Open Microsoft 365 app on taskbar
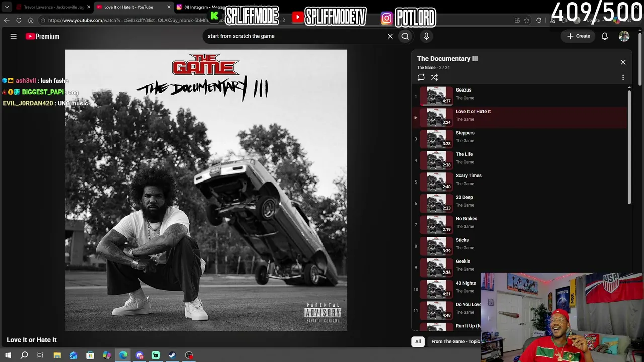Screen dimensions: 644x362 (x=107, y=355)
